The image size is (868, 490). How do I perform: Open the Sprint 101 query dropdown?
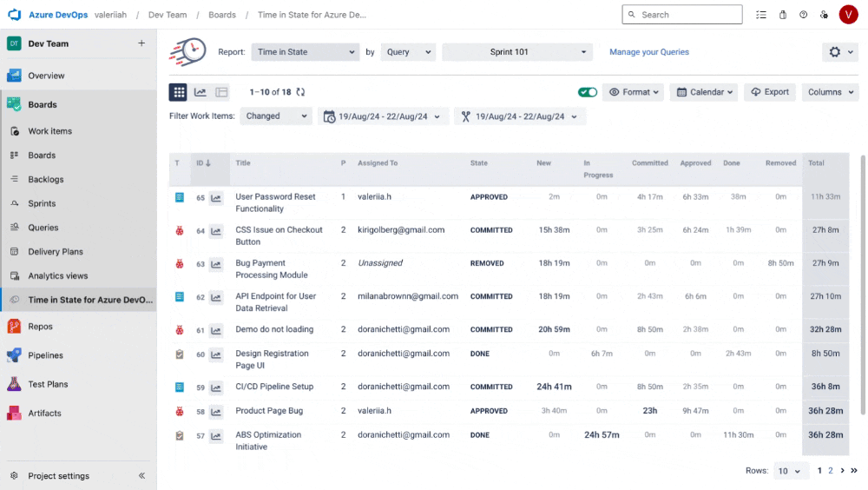(516, 52)
